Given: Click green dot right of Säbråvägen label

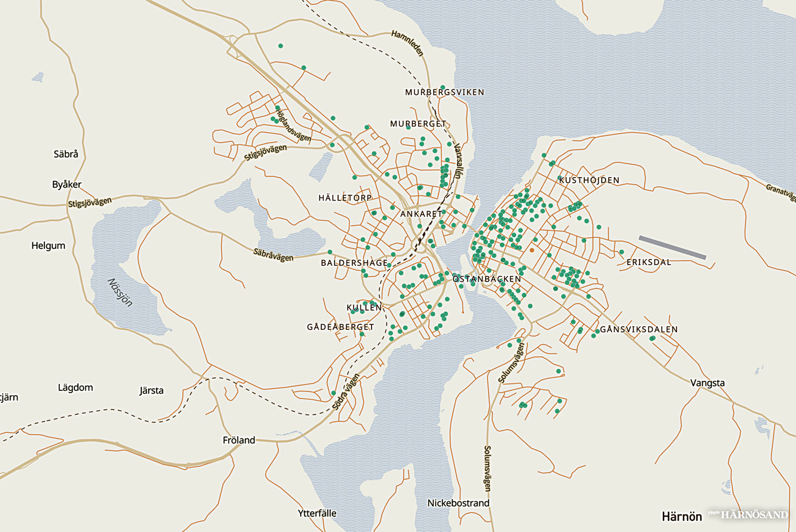Looking at the screenshot, I should click(330, 252).
